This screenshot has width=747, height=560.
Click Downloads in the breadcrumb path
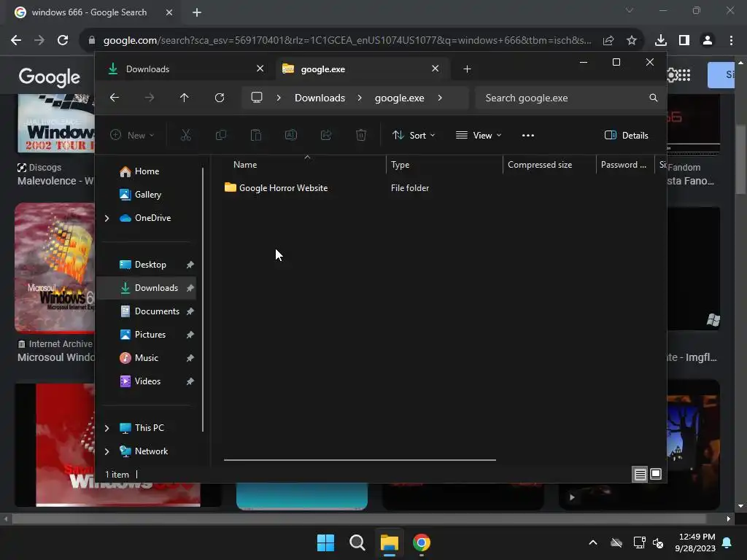(320, 98)
